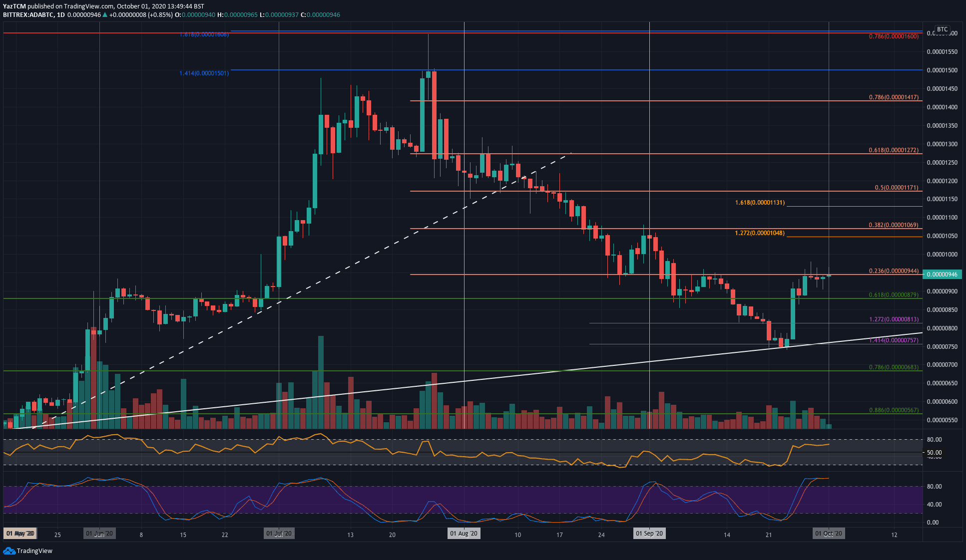Image resolution: width=966 pixels, height=560 pixels.
Task: Click the BTC currency label button
Action: pos(942,29)
